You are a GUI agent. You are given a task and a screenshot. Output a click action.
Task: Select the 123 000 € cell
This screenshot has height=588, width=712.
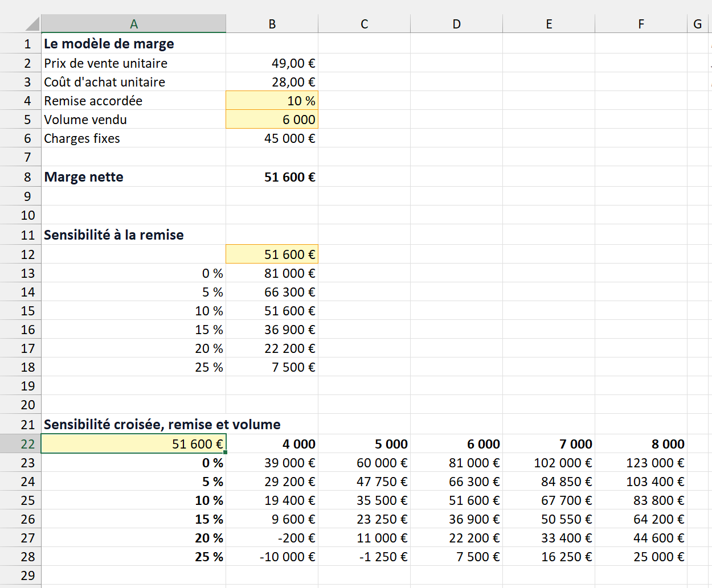(x=641, y=463)
